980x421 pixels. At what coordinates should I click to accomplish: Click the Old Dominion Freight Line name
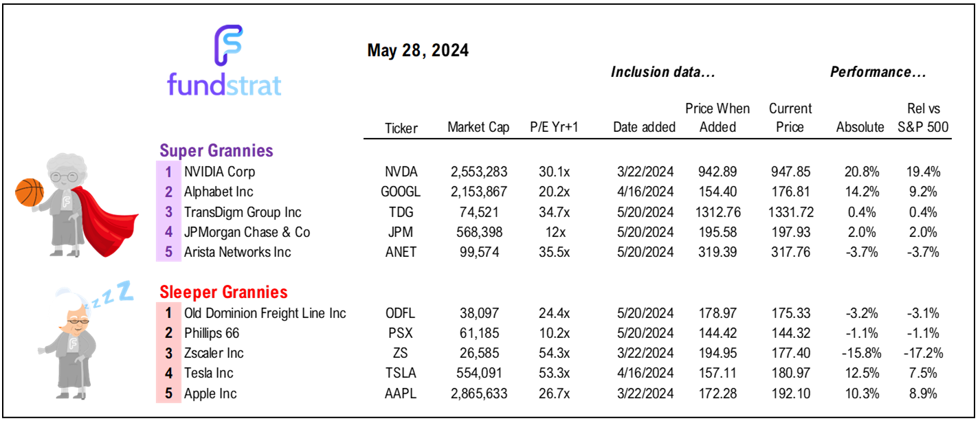(265, 314)
